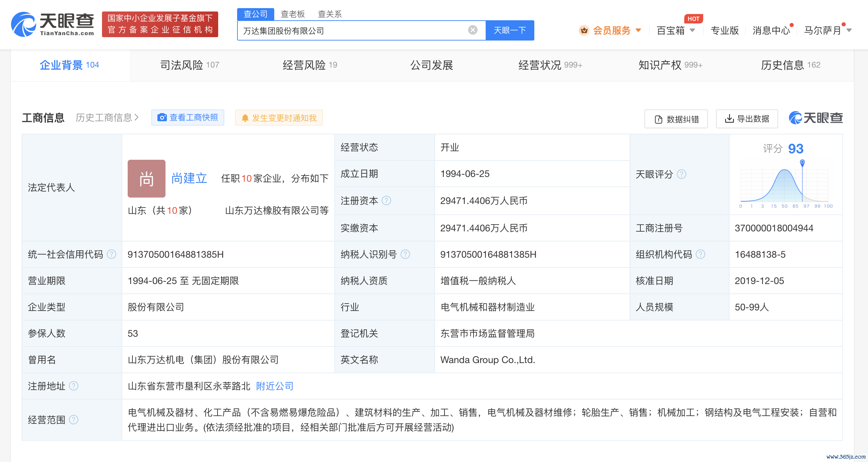This screenshot has height=462, width=868.
Task: Open the 历史信息 tab
Action: [791, 65]
